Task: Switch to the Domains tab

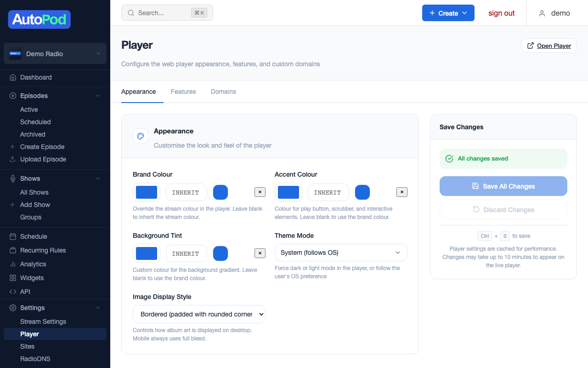Action: pyautogui.click(x=223, y=92)
